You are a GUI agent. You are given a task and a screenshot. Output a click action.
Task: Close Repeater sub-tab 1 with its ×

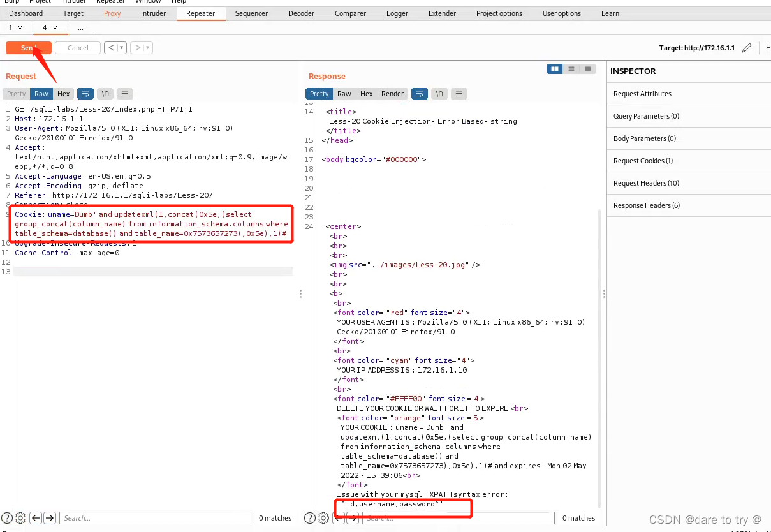click(20, 27)
